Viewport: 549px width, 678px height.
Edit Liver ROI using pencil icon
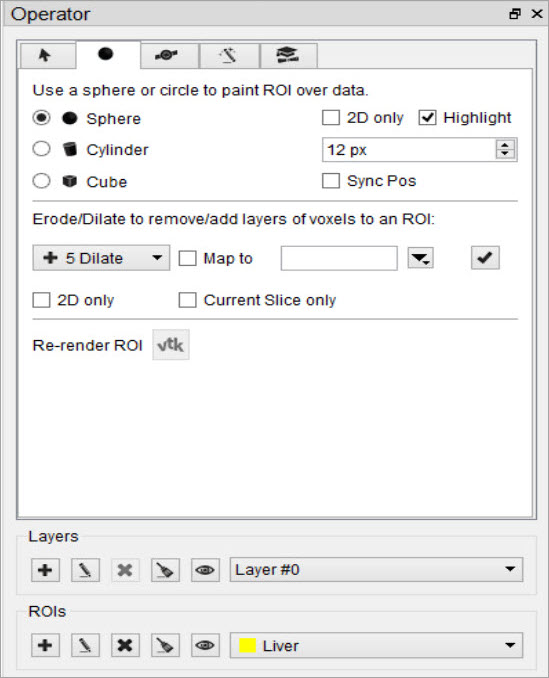pos(85,645)
